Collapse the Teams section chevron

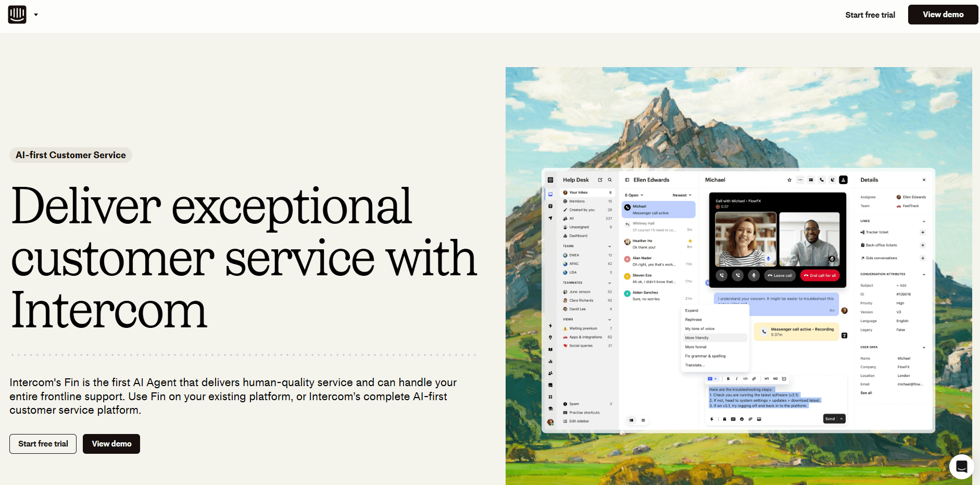click(x=610, y=246)
